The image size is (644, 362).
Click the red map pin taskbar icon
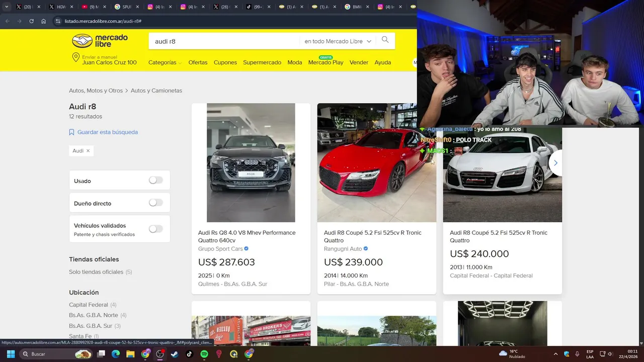[x=219, y=354]
